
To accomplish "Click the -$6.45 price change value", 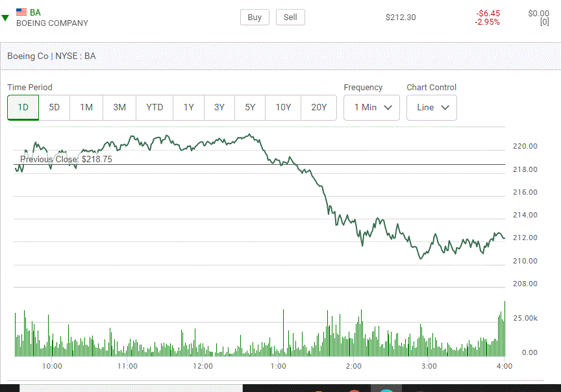I will (x=488, y=13).
